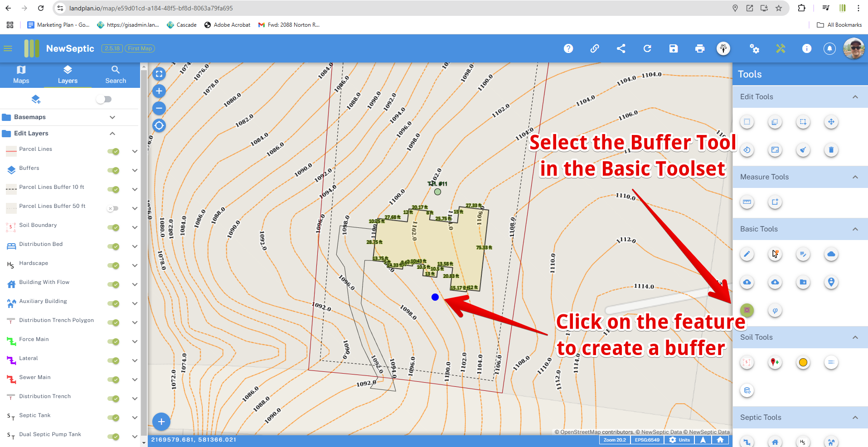Click the locate me map button
The image size is (868, 447).
point(159,125)
